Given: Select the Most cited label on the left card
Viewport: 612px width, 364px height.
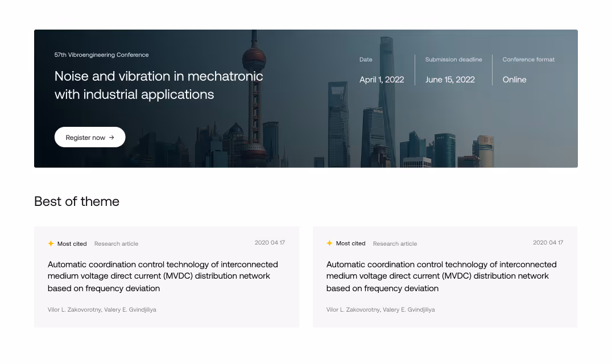Looking at the screenshot, I should click(72, 244).
